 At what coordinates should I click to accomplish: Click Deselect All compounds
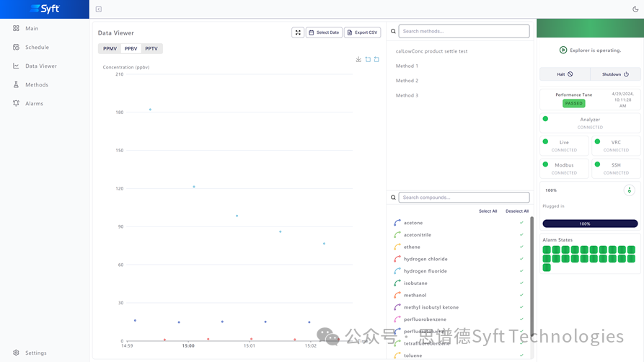(517, 211)
